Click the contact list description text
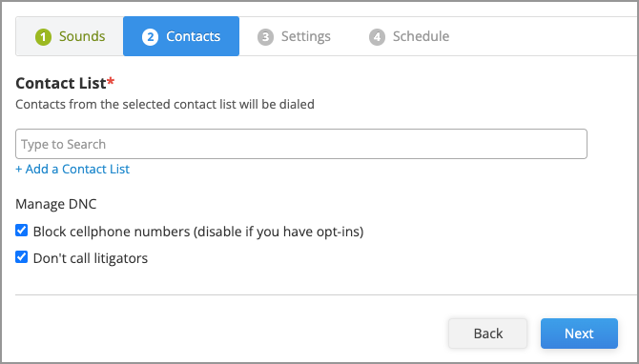The height and width of the screenshot is (364, 639). point(165,104)
